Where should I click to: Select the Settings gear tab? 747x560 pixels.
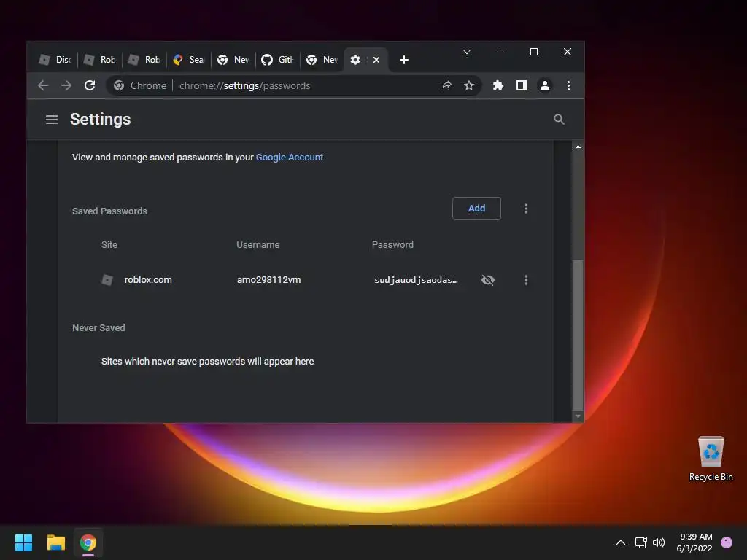pyautogui.click(x=355, y=60)
